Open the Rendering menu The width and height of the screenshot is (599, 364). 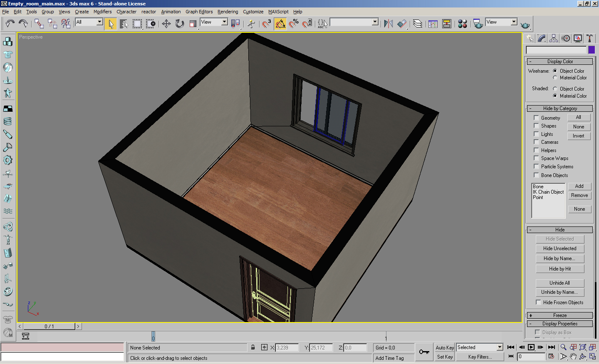pyautogui.click(x=228, y=12)
